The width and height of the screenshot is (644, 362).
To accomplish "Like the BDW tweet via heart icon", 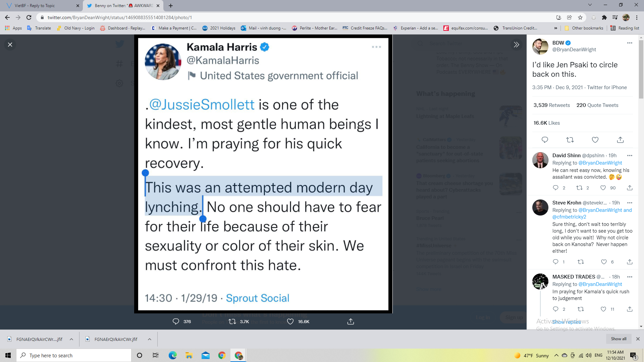I will [595, 140].
